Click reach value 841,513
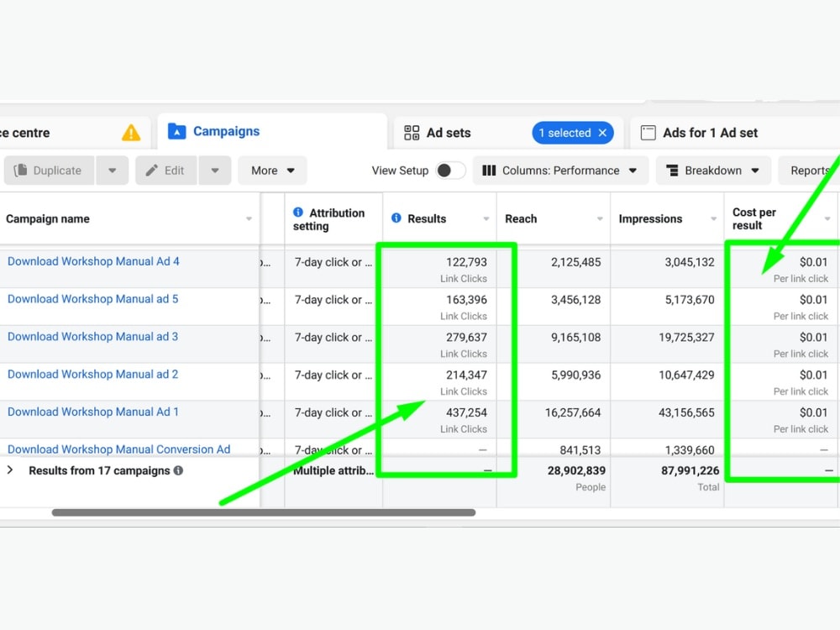 tap(580, 450)
